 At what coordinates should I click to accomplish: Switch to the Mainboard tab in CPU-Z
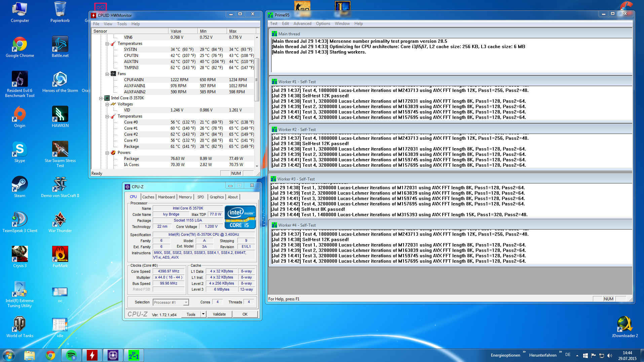tap(166, 197)
